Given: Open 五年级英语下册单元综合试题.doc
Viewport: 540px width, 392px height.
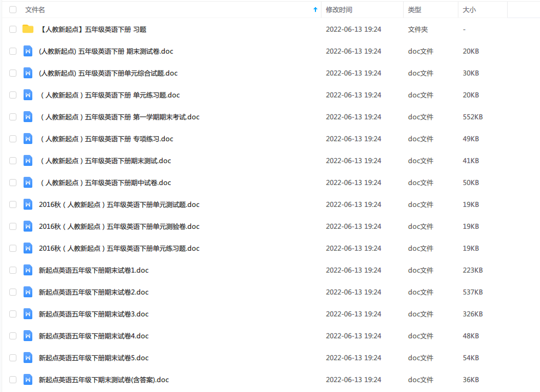Looking at the screenshot, I should pos(108,73).
